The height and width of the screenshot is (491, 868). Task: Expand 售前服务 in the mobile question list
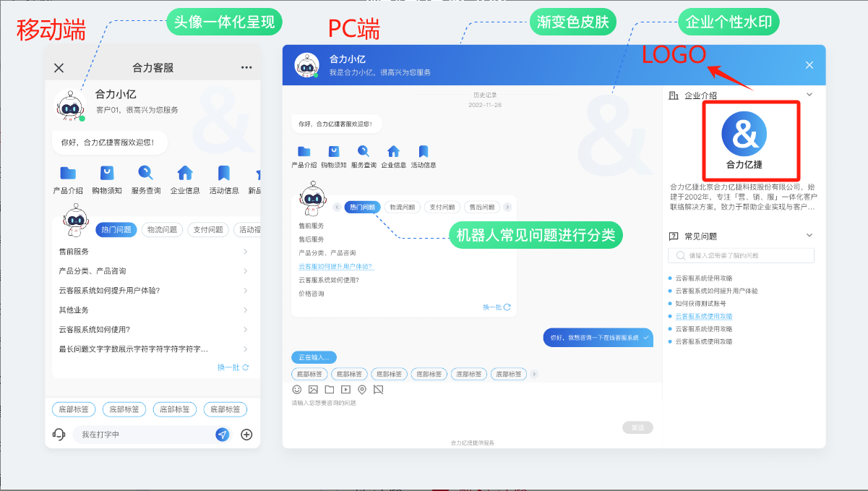point(154,251)
